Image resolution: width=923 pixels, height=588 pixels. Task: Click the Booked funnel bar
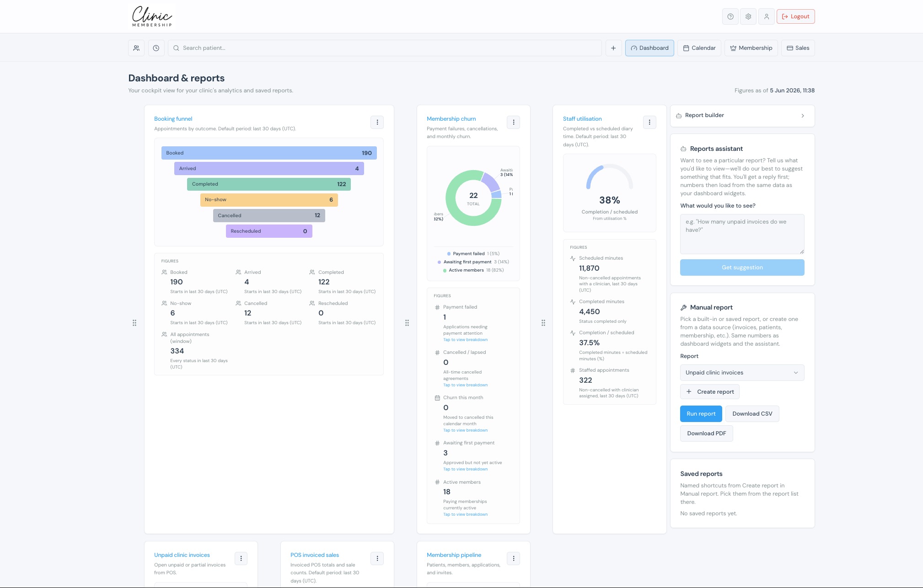(x=269, y=153)
